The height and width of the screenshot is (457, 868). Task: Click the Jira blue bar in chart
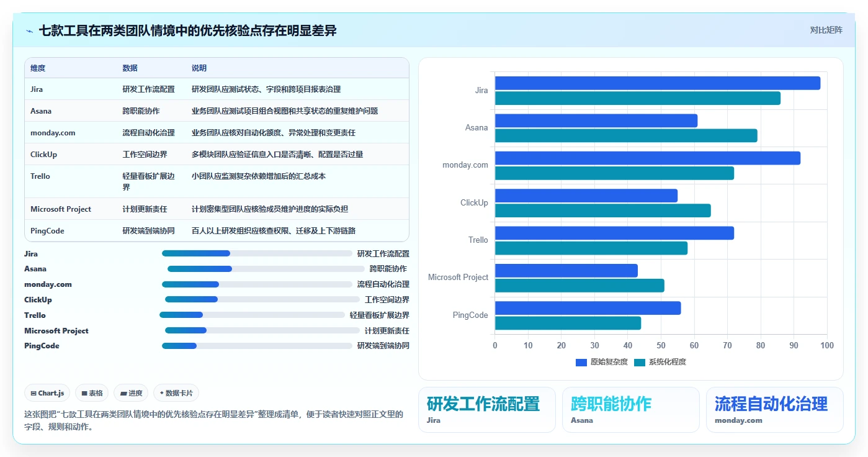(x=658, y=83)
